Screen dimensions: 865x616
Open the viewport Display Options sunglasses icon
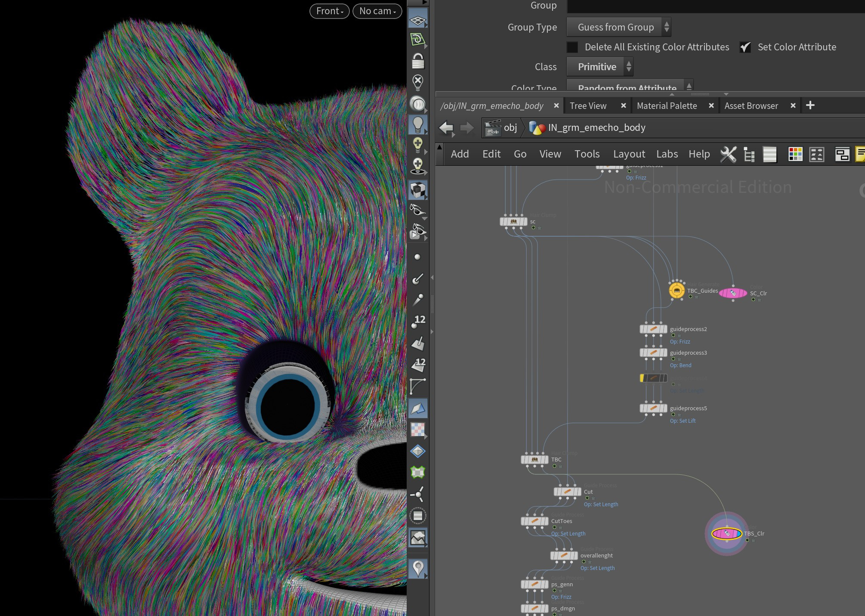pos(417,210)
